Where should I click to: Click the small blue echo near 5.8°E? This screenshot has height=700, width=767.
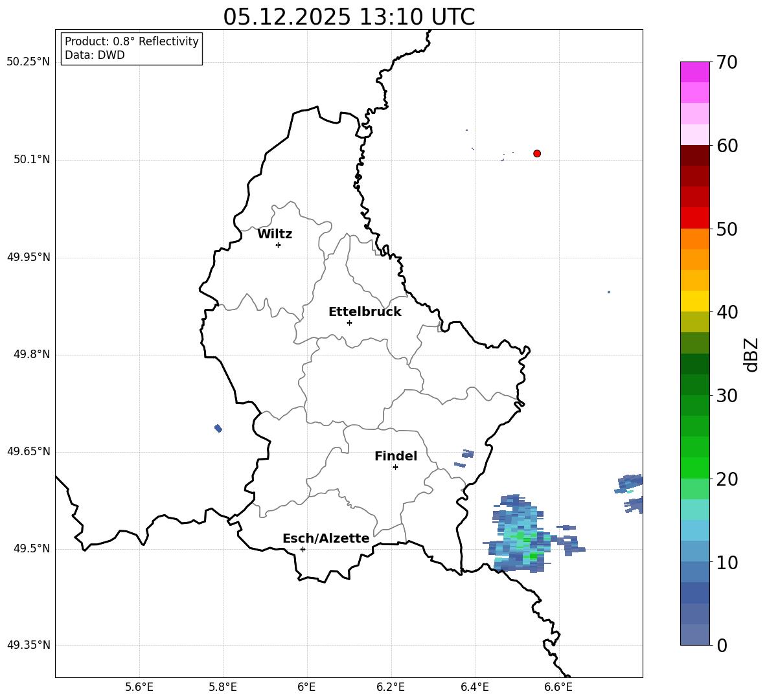tap(218, 428)
